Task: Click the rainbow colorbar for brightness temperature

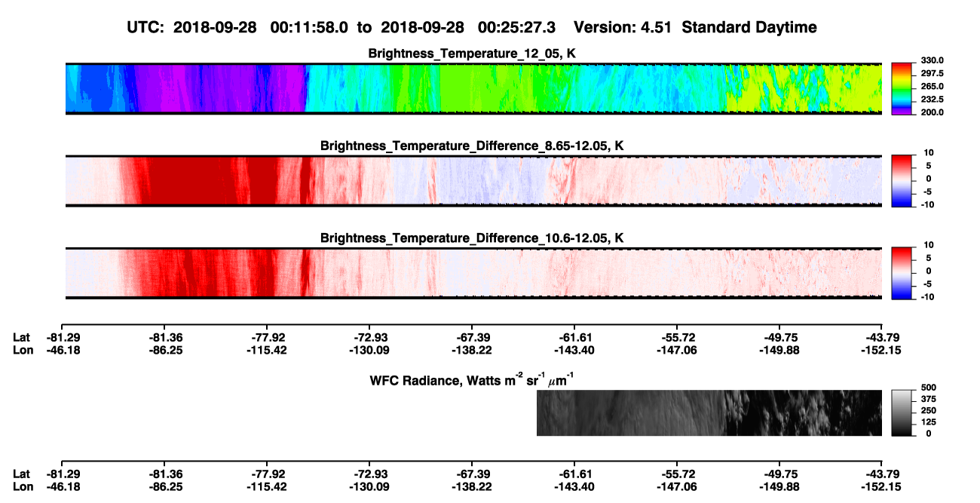Action: click(x=902, y=88)
